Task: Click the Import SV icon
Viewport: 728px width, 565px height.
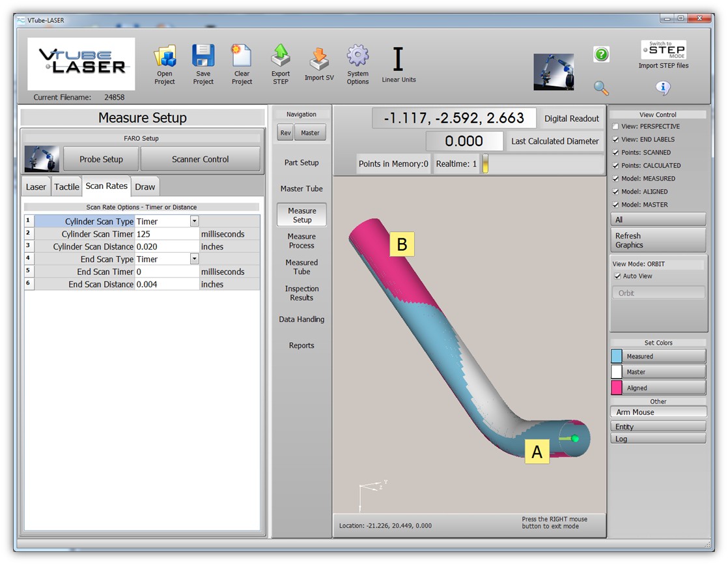Action: point(319,59)
